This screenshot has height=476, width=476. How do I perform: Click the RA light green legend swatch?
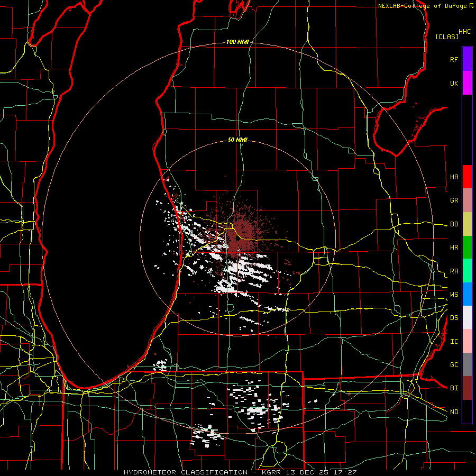click(x=467, y=271)
